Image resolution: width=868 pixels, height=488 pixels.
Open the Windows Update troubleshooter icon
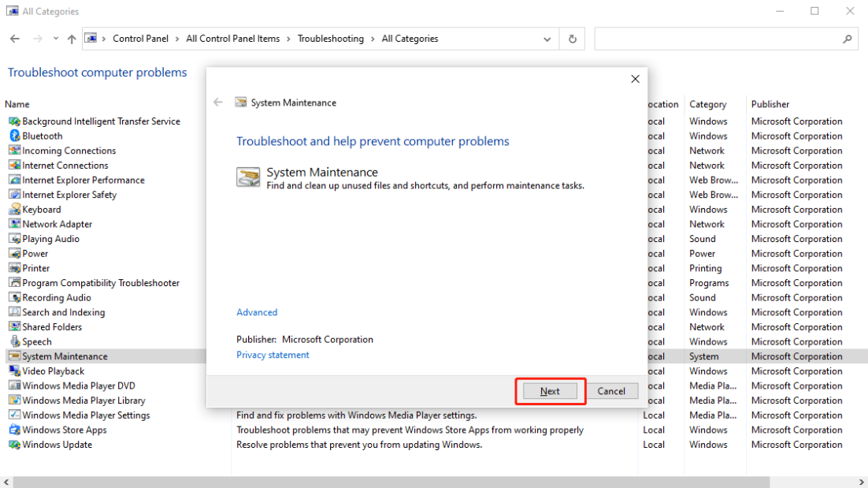point(14,445)
